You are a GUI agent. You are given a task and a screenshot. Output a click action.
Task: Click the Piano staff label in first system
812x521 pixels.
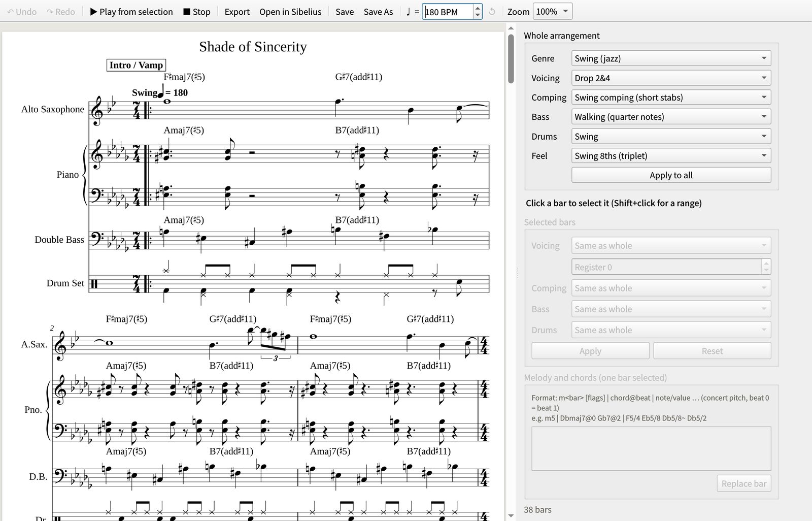pyautogui.click(x=67, y=175)
